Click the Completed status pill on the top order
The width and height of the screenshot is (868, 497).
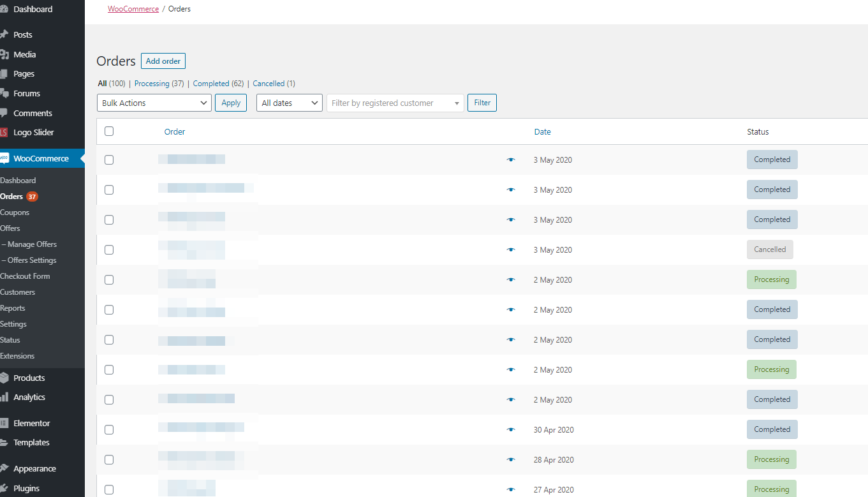[x=772, y=159]
